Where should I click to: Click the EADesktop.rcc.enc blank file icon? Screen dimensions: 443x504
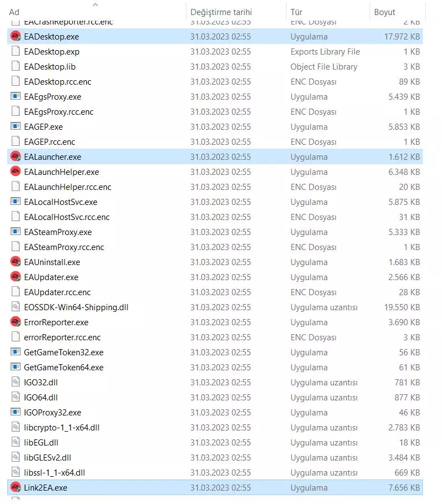coord(16,81)
